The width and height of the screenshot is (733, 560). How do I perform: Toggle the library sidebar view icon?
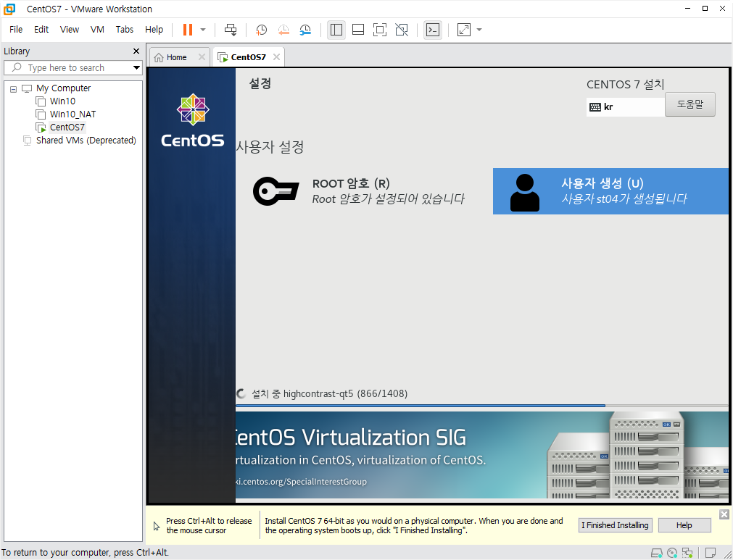[x=336, y=30]
